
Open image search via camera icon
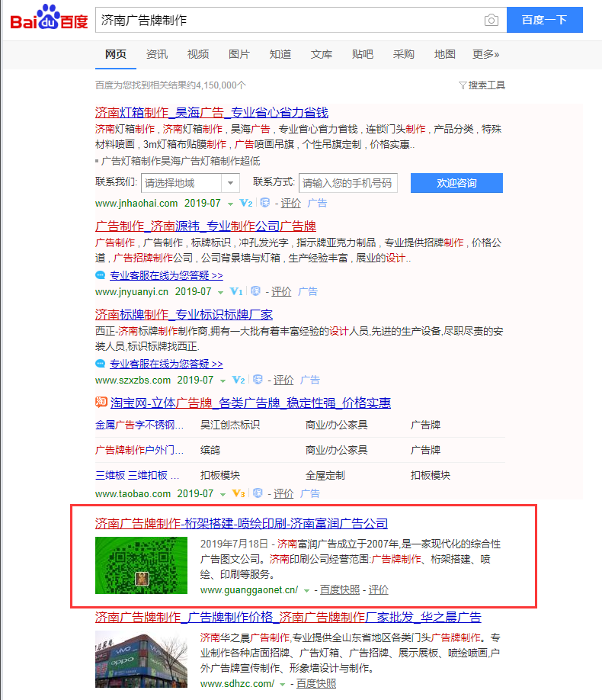(492, 20)
